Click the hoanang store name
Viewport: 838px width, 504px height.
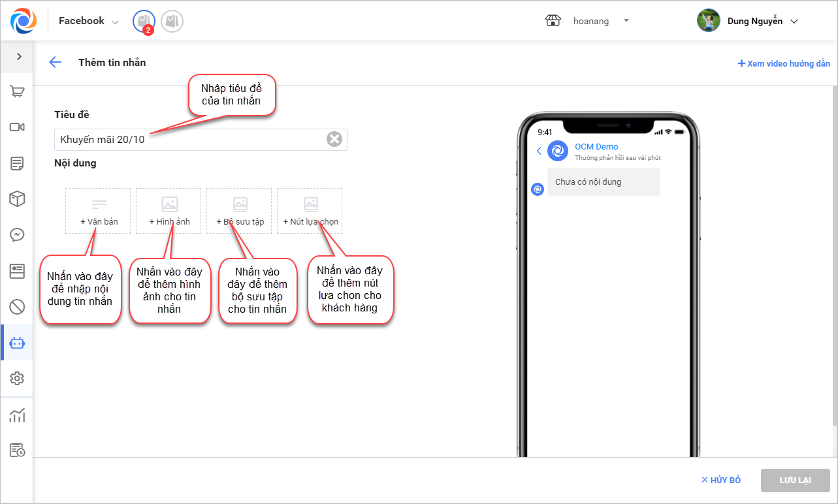coord(591,21)
